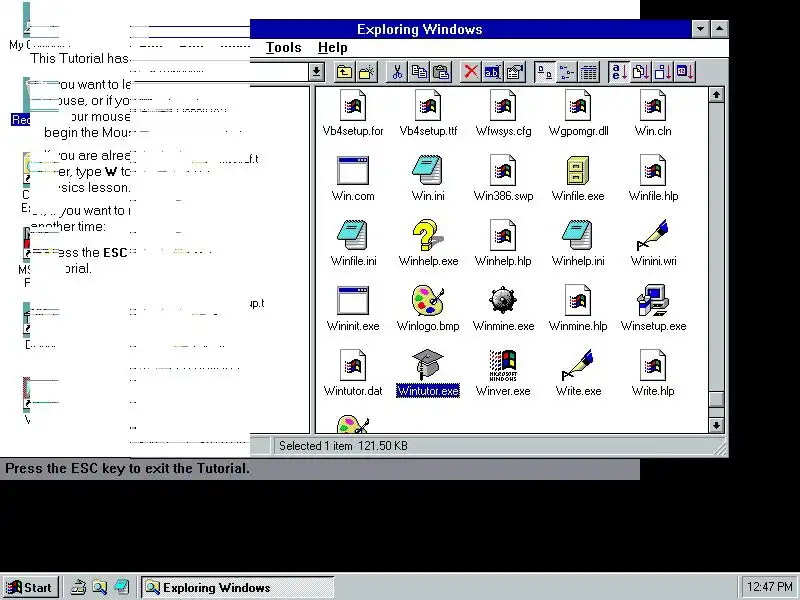800x600 pixels.
Task: Select the Winsetup.exe computer icon
Action: coord(653,309)
